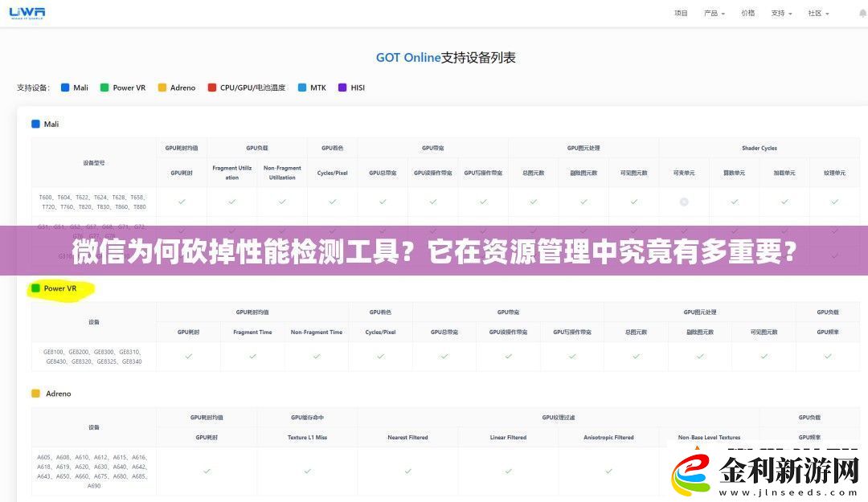Open the 项目 navigation item
Image resolution: width=868 pixels, height=502 pixels.
click(x=681, y=14)
